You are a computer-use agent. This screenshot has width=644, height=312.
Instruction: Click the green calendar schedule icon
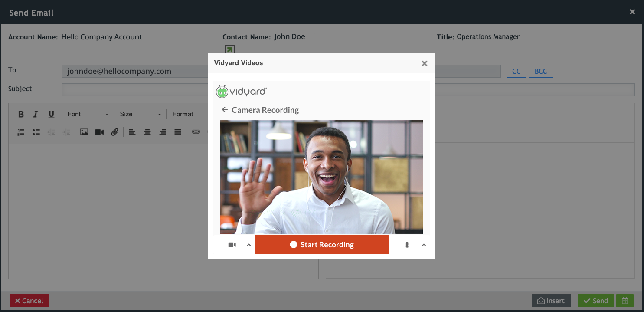point(624,300)
